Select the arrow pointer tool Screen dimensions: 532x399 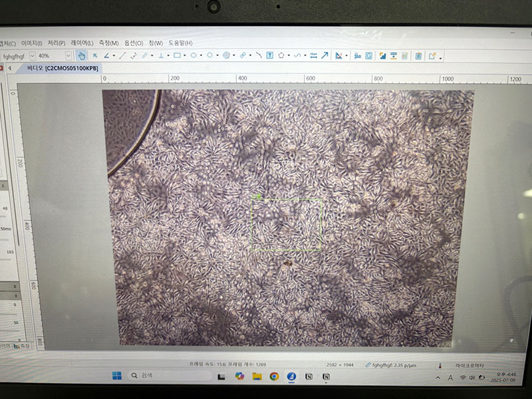pos(95,56)
